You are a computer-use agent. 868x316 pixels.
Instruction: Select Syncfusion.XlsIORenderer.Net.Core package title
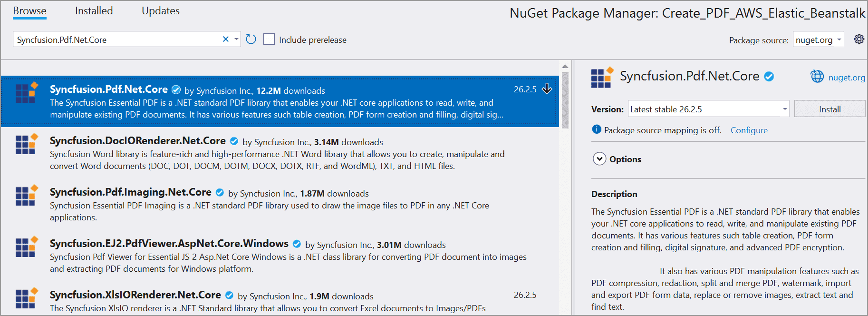(135, 295)
